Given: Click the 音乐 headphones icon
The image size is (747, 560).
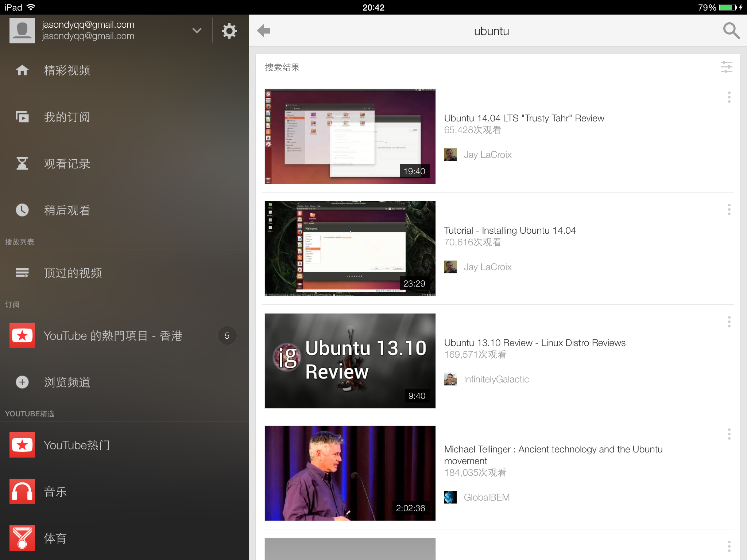Looking at the screenshot, I should [x=22, y=491].
